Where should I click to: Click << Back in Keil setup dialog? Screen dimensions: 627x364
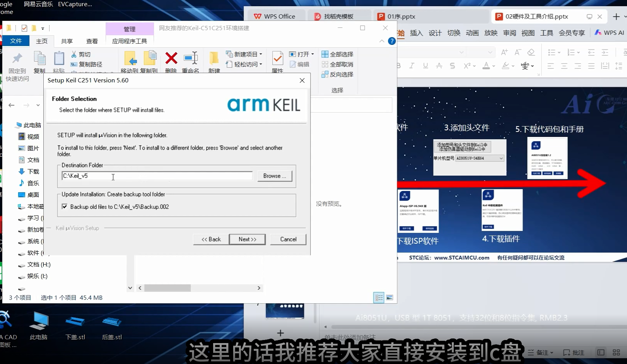tap(211, 239)
